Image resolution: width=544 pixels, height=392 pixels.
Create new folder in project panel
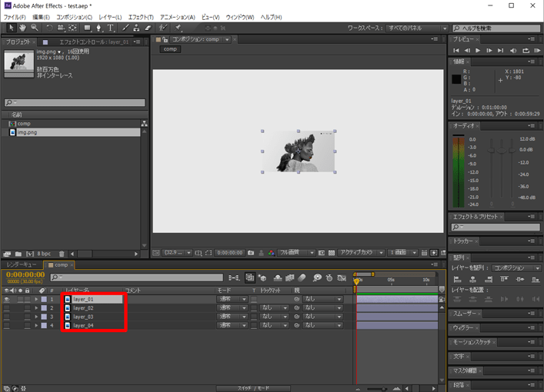point(18,254)
